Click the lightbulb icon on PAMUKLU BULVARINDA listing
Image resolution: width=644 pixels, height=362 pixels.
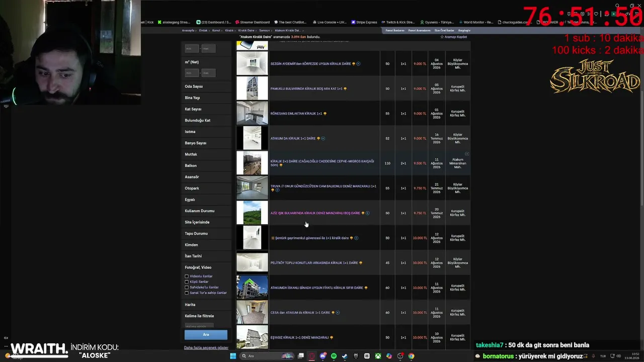[345, 89]
